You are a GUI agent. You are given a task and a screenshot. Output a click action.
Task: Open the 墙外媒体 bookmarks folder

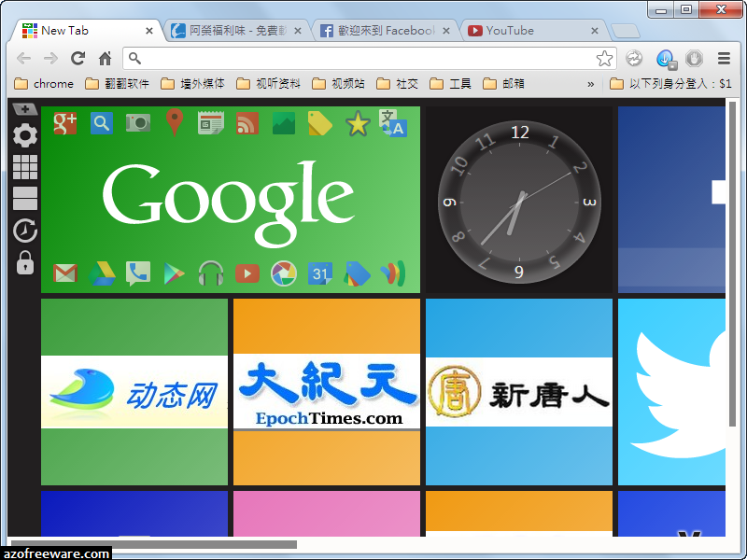pos(192,84)
